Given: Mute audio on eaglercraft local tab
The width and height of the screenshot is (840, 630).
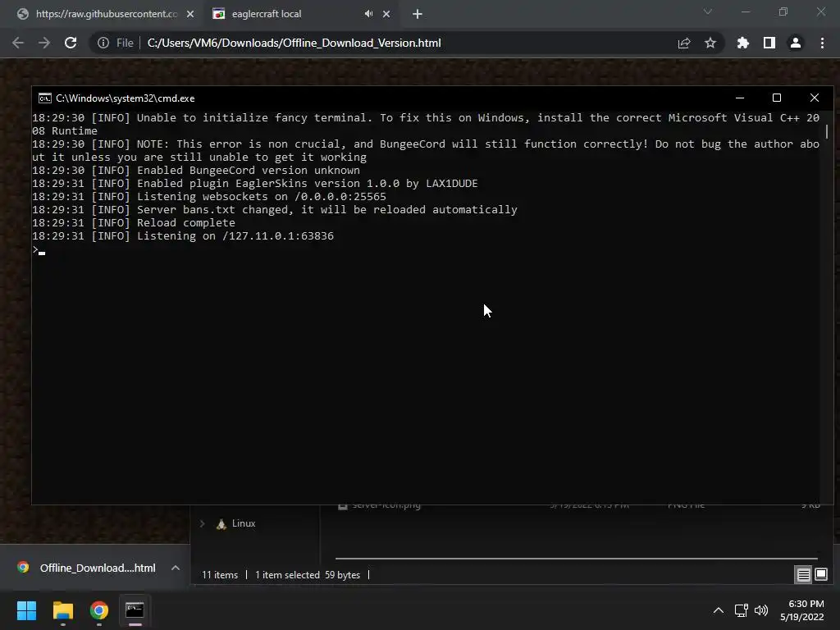Looking at the screenshot, I should coord(368,14).
